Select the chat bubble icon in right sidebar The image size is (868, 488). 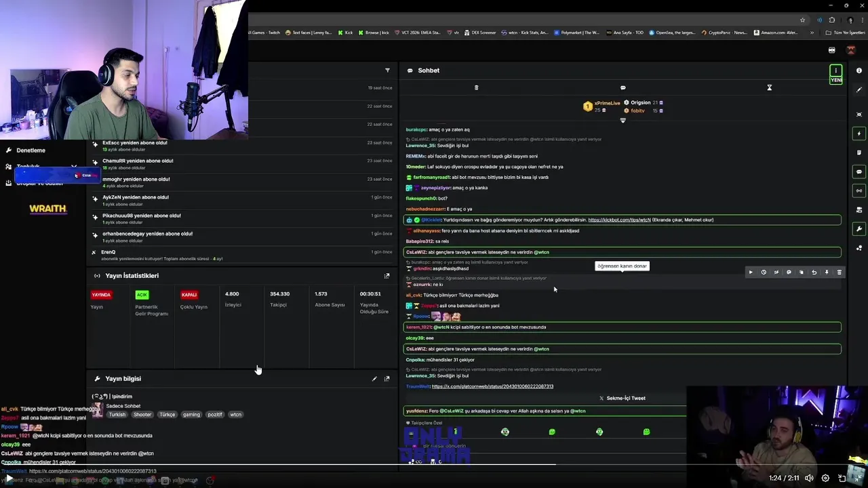(x=859, y=171)
